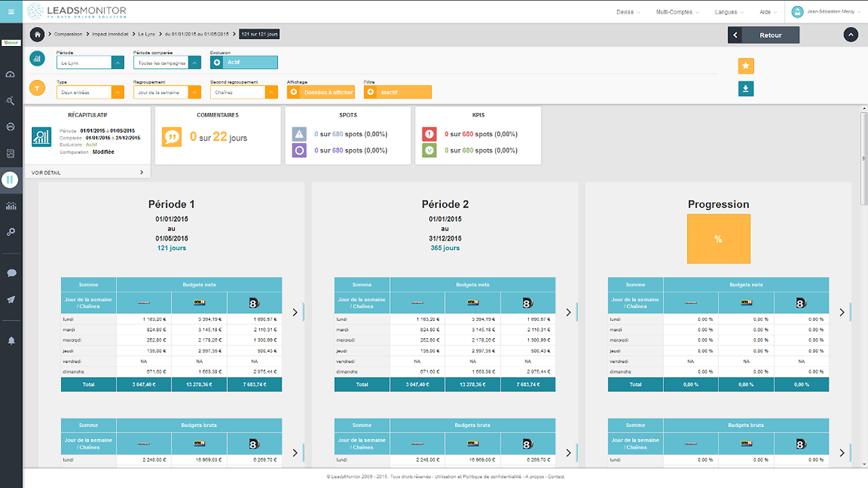The image size is (868, 488).
Task: Click the Récapitulatif chart icon
Action: click(x=41, y=137)
